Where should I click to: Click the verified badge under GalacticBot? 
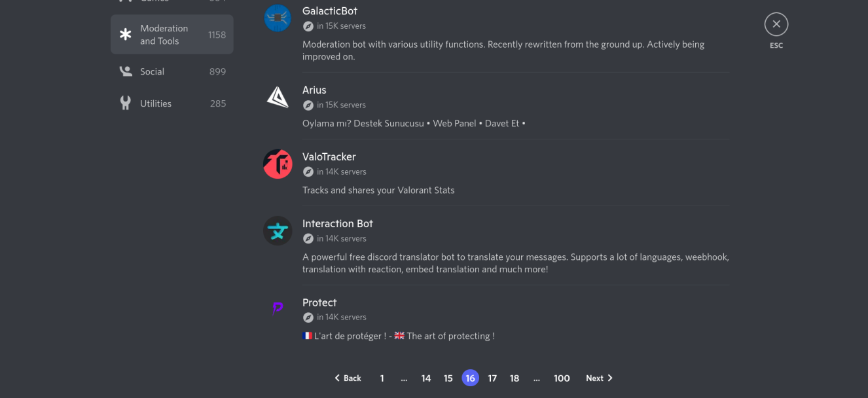coord(308,26)
